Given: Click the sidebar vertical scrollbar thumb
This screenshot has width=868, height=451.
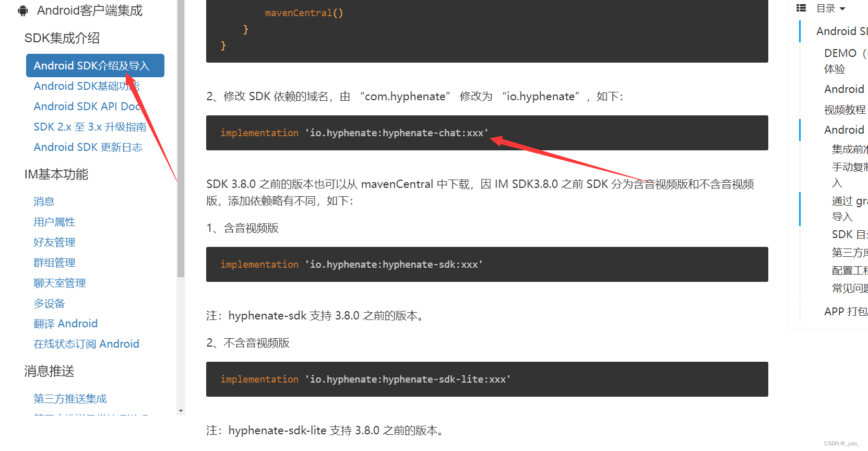Looking at the screenshot, I should coord(181,138).
